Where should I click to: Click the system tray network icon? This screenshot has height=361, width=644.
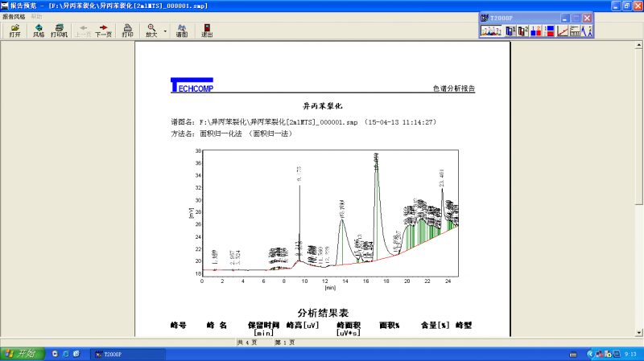coord(600,354)
